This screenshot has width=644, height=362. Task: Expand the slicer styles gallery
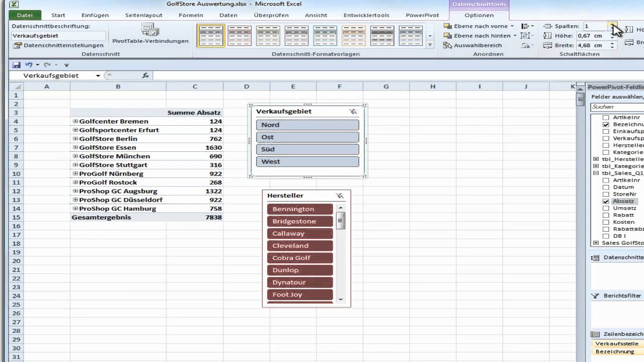click(430, 45)
